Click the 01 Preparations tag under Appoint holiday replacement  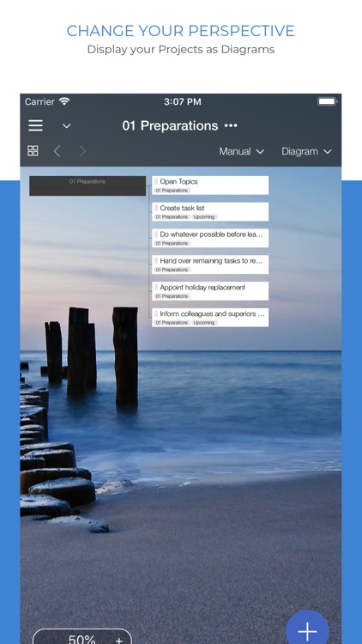tap(172, 296)
